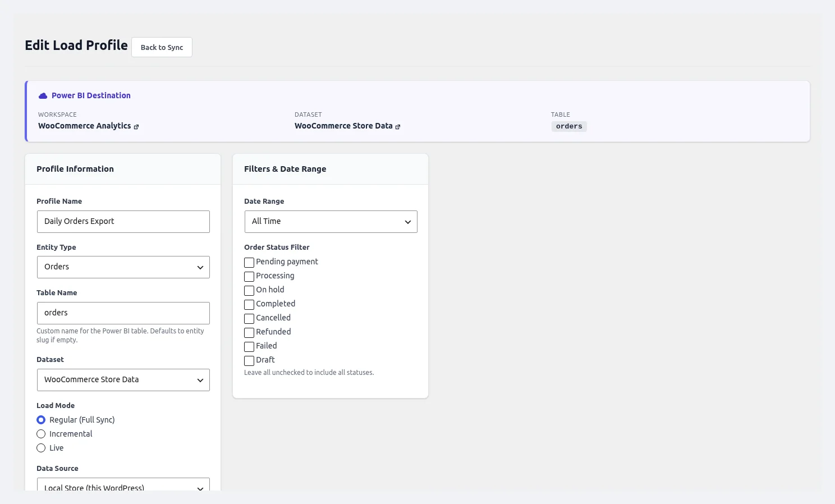Click the Edit Load Profile title
This screenshot has height=504, width=835.
pyautogui.click(x=76, y=45)
